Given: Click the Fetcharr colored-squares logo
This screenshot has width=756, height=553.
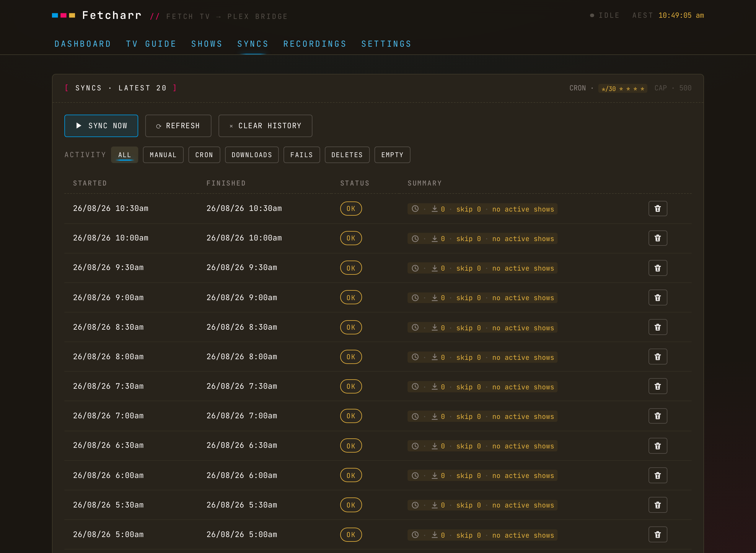Looking at the screenshot, I should click(x=63, y=15).
